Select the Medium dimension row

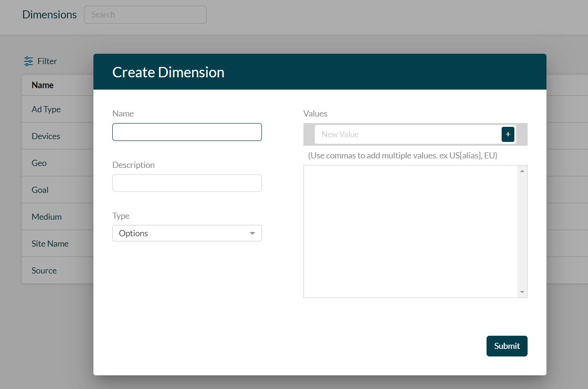coord(47,216)
